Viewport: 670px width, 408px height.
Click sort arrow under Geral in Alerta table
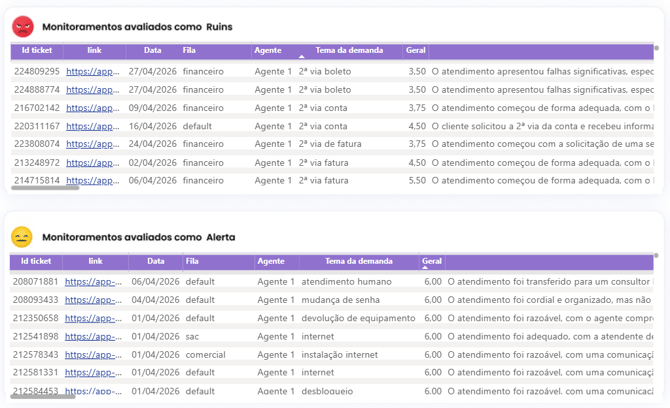click(x=425, y=267)
